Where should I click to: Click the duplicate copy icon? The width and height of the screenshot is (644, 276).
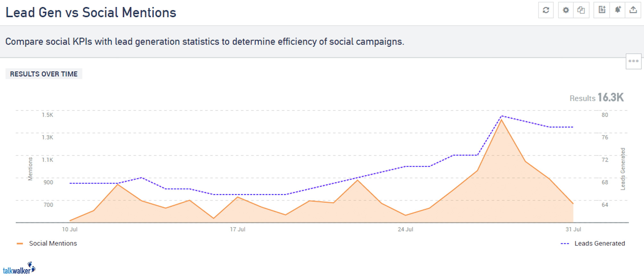click(581, 10)
